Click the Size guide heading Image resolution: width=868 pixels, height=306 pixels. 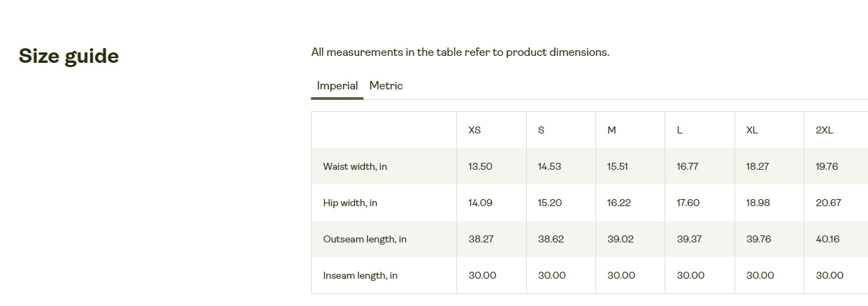tap(68, 56)
